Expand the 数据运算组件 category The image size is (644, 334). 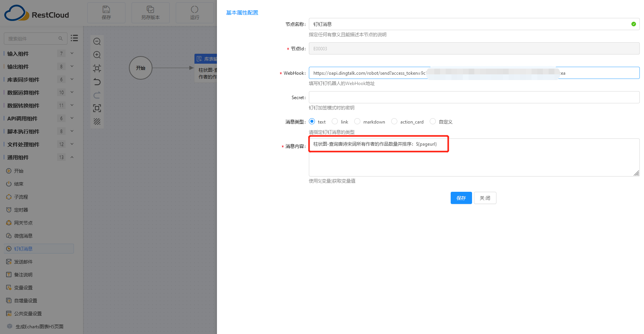(72, 92)
